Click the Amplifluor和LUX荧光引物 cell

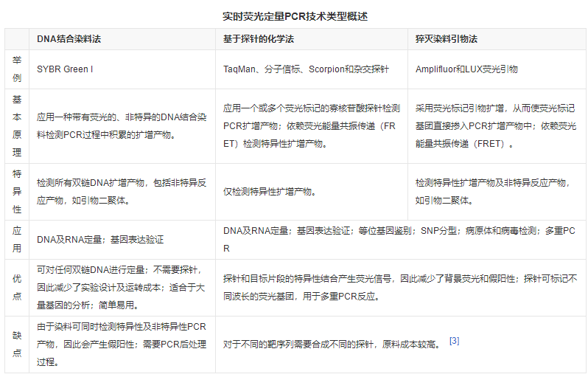[466, 69]
